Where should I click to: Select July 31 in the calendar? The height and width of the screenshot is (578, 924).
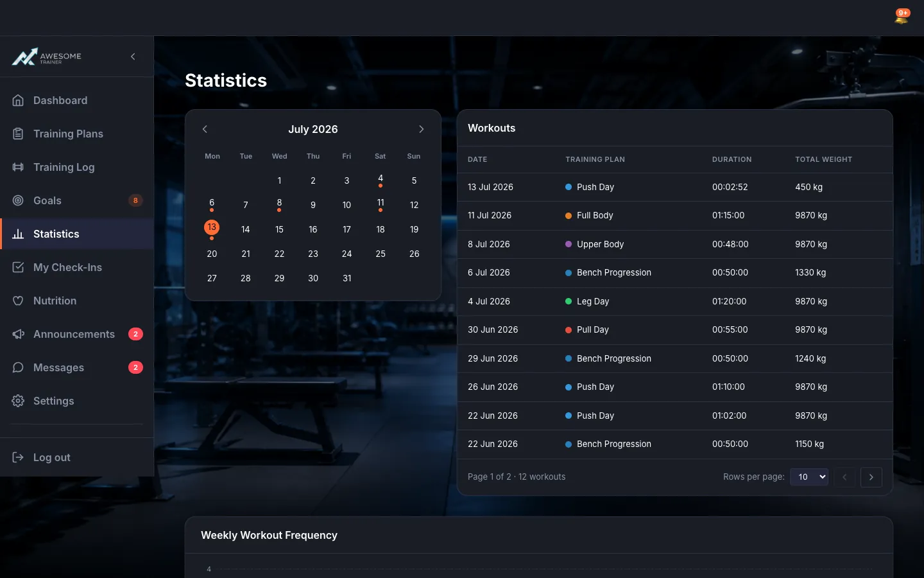click(346, 278)
